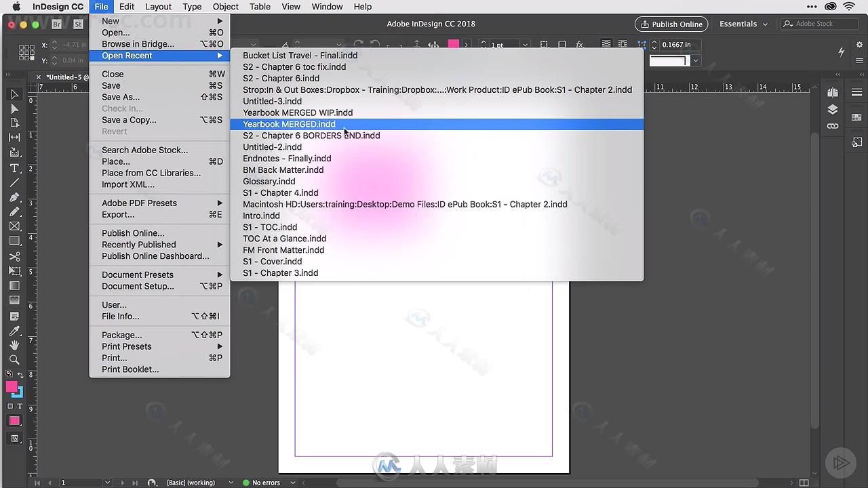Select the Page tool
Viewport: 868px width, 488px height.
[x=14, y=123]
